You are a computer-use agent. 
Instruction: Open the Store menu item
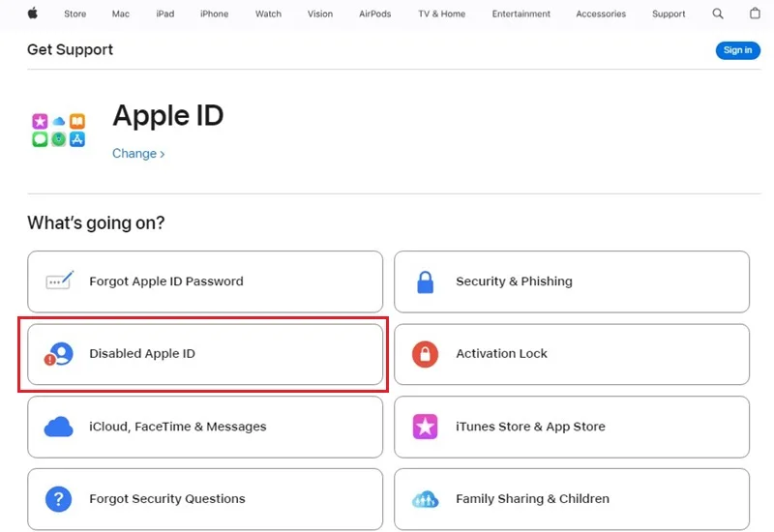click(75, 14)
